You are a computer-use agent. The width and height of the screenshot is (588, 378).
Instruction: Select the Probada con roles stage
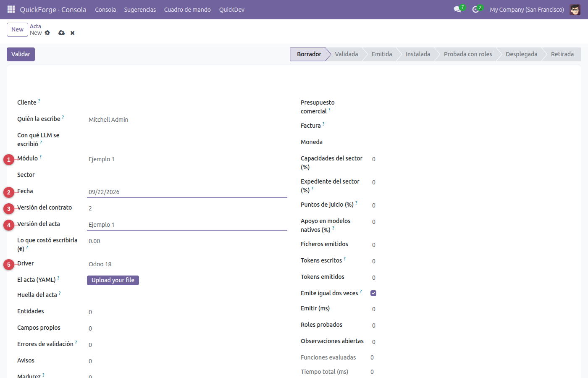point(468,54)
